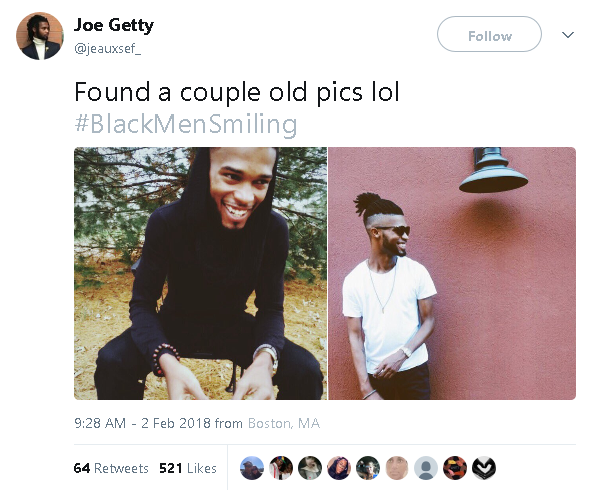View the 521 Likes list
This screenshot has width=597, height=490.
pos(188,468)
